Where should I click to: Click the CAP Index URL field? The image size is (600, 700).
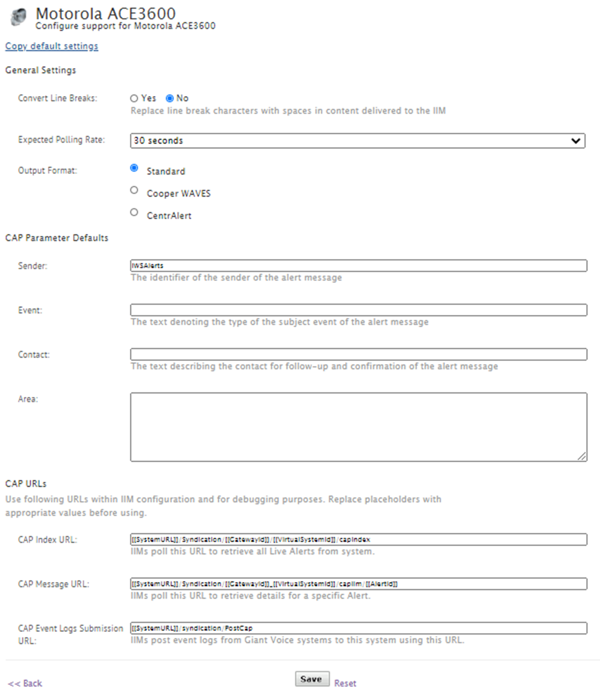pos(359,539)
